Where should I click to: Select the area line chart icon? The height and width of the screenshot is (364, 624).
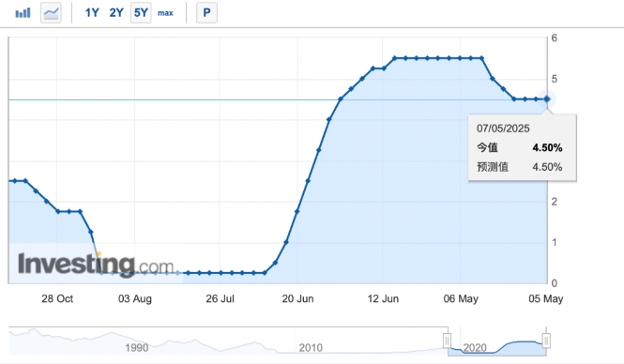coord(51,13)
